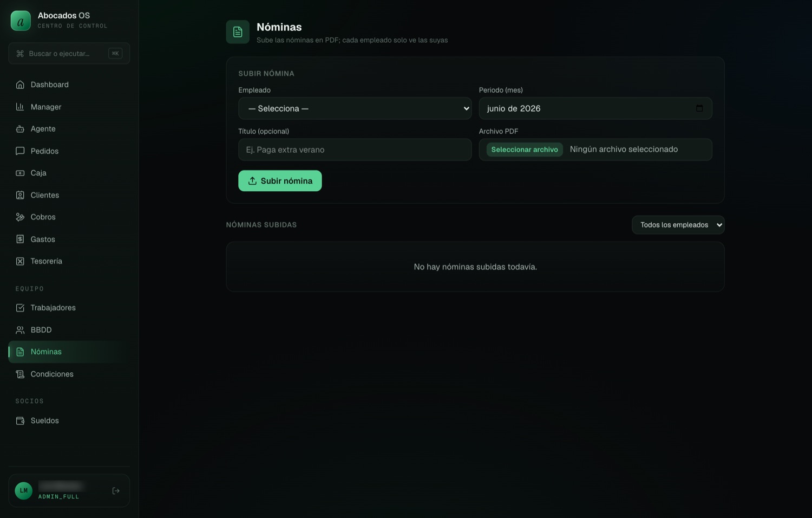
Task: Focus the Buscar o ejecutar search field
Action: (69, 54)
